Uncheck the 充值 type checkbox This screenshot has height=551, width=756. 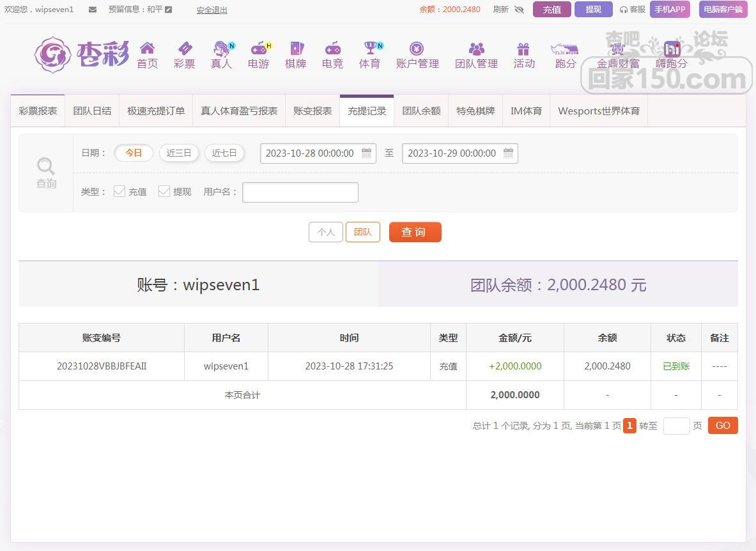120,191
